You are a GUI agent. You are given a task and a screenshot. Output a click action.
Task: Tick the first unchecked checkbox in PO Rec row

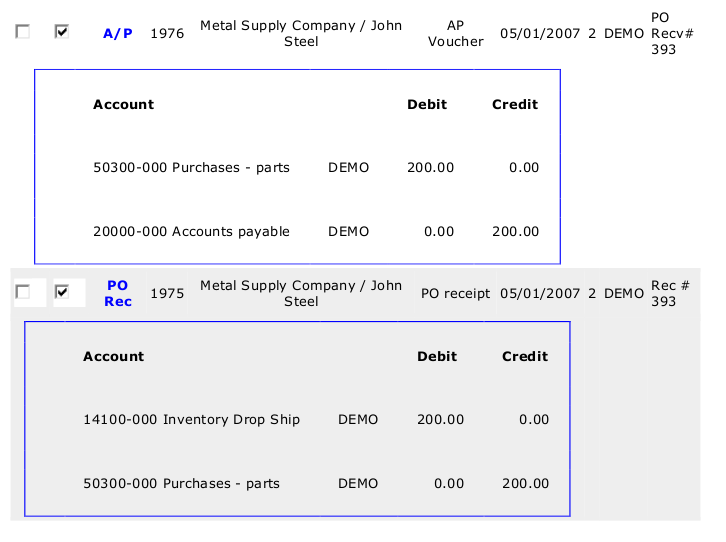tap(23, 292)
